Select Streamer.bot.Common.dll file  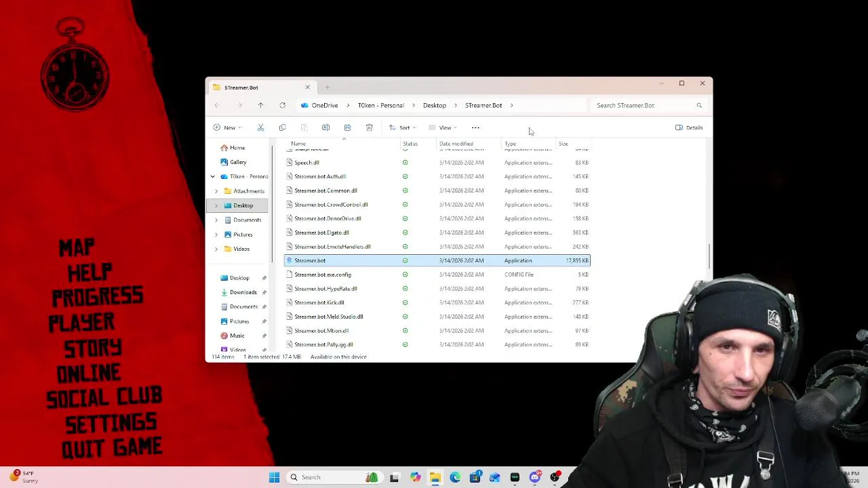[x=437, y=190]
